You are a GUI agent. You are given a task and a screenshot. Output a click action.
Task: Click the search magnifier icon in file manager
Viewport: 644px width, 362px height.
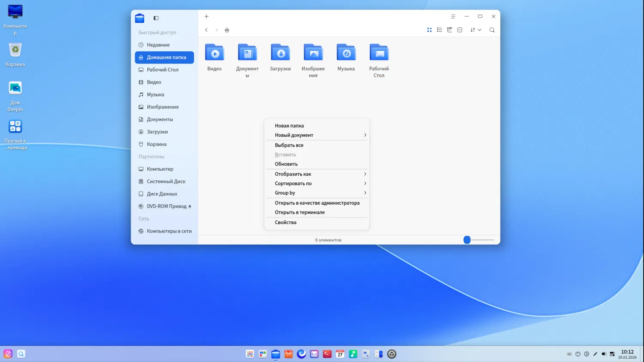coord(492,30)
